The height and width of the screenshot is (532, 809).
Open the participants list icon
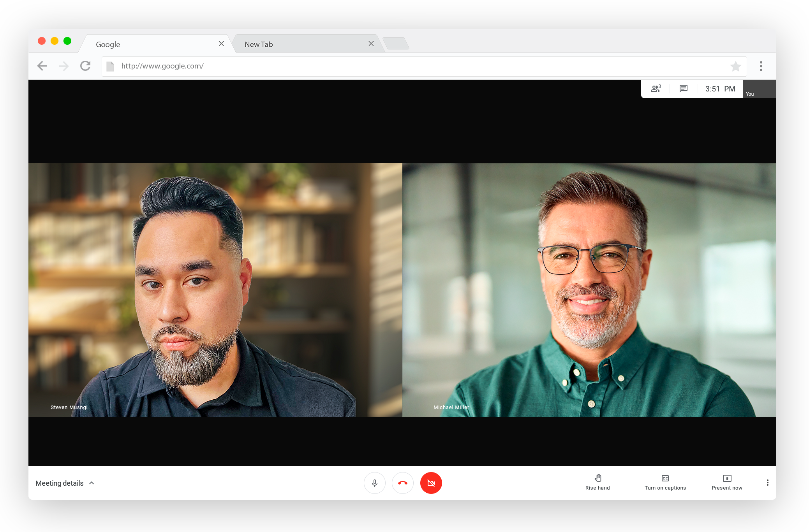[x=656, y=89]
